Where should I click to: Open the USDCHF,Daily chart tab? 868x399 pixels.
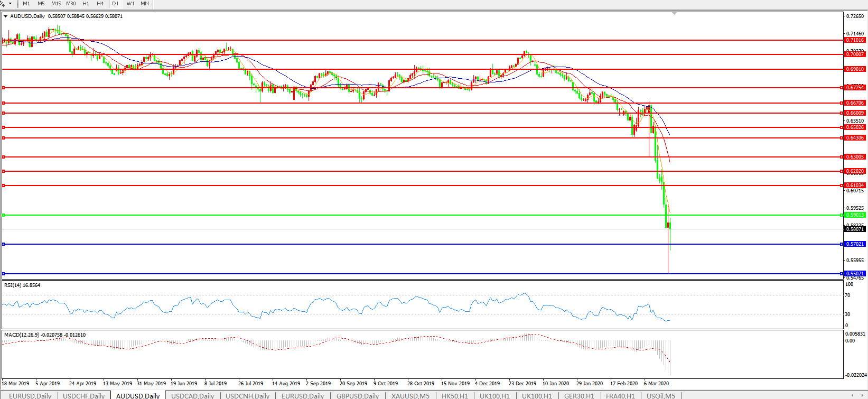point(83,395)
